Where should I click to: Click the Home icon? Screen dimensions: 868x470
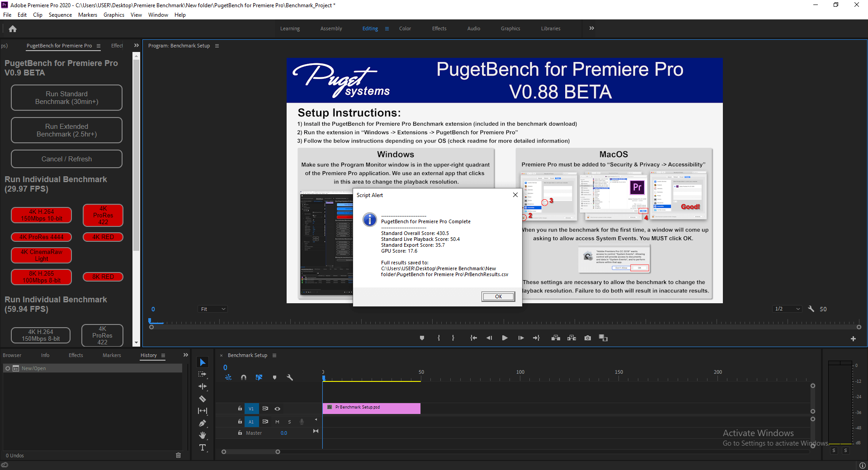click(x=13, y=29)
